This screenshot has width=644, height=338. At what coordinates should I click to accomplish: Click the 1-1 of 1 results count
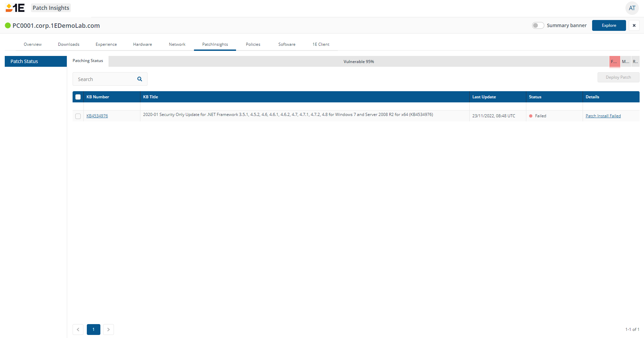tap(632, 330)
